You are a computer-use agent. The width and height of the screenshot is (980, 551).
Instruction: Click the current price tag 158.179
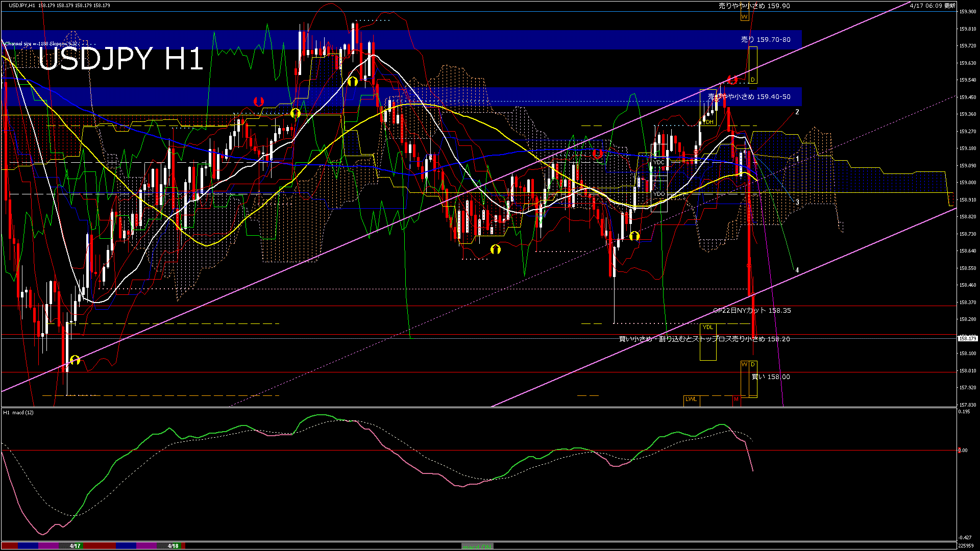point(968,338)
